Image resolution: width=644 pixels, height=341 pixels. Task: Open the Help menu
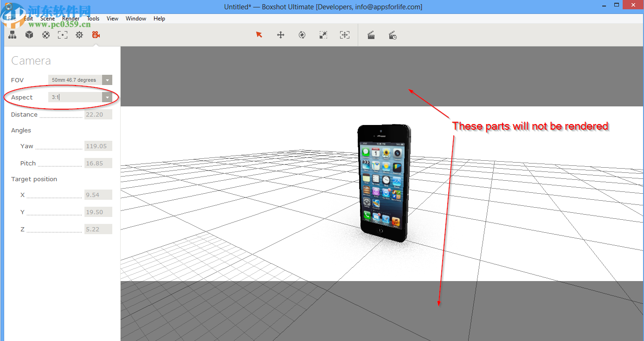pyautogui.click(x=159, y=19)
